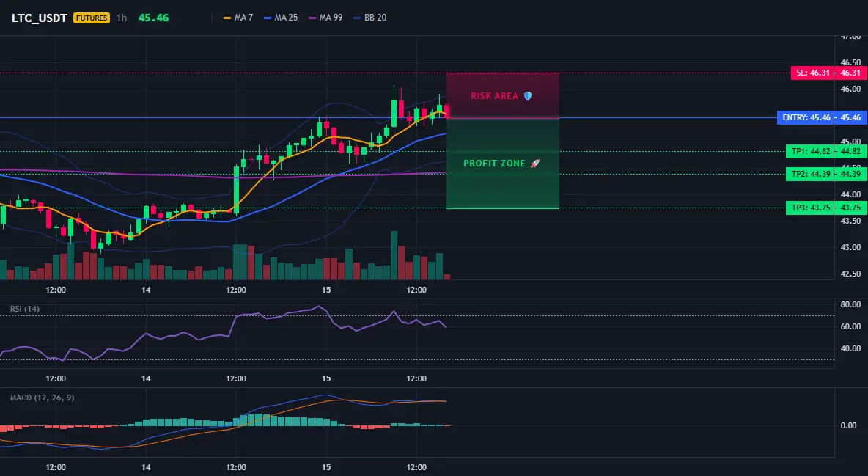
Task: Click the MA 7 legend entry
Action: pyautogui.click(x=238, y=18)
